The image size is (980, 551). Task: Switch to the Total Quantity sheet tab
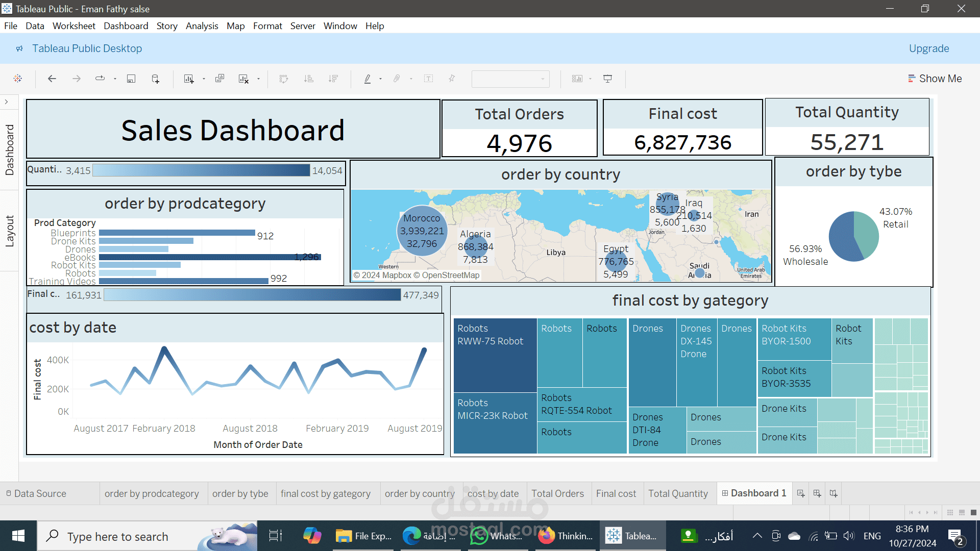point(678,493)
